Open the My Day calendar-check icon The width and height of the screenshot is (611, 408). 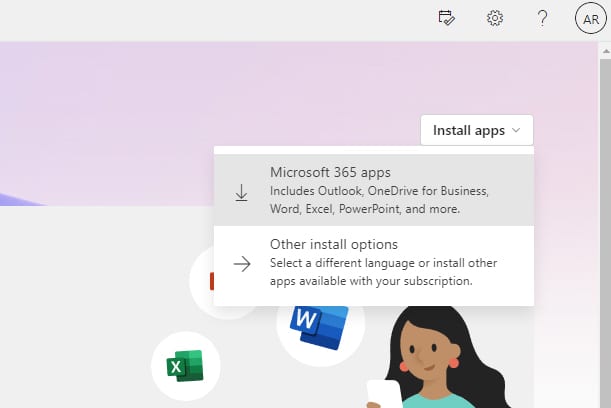click(447, 18)
